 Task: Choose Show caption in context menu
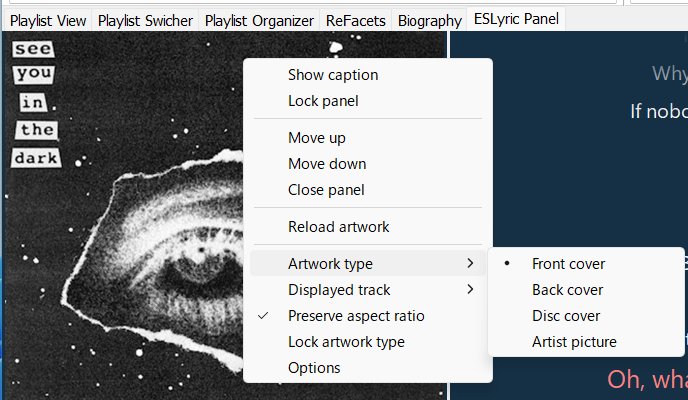point(368,75)
